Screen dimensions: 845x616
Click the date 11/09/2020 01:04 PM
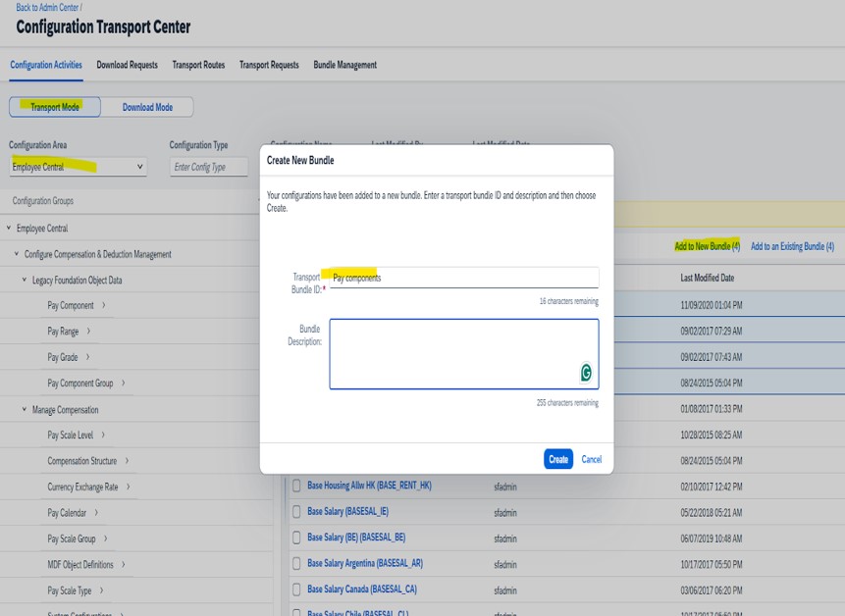712,305
